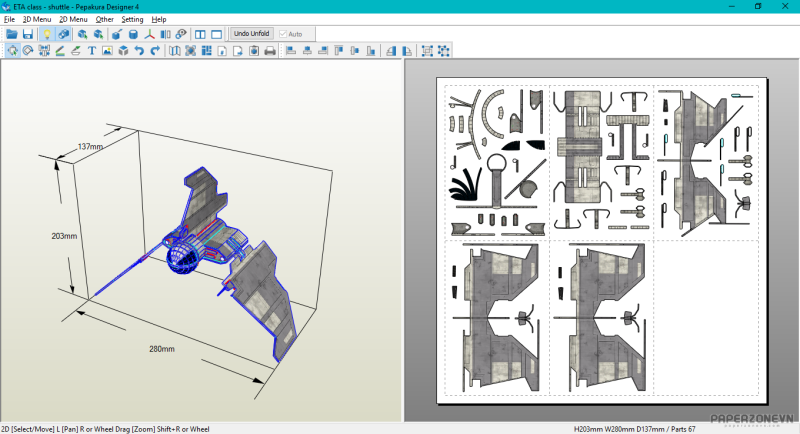
Task: Open the 3D Menu
Action: coord(36,19)
